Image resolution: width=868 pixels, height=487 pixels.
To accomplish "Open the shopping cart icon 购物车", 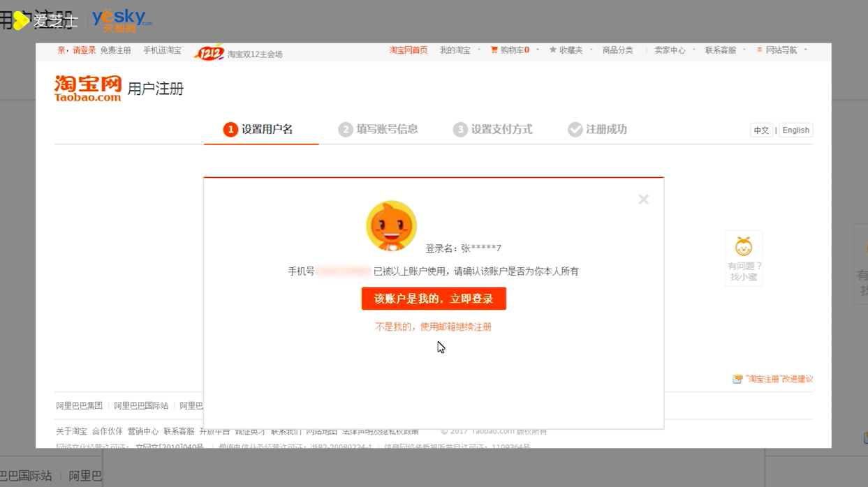I will coord(494,50).
